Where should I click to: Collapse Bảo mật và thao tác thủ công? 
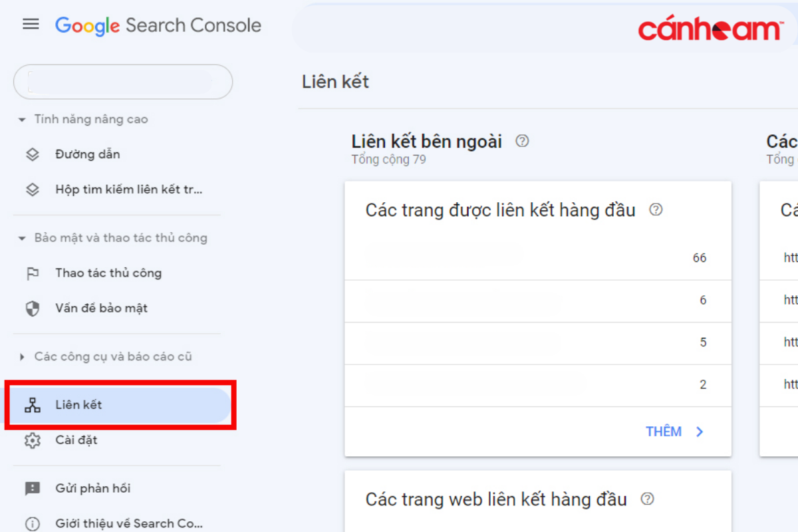tap(22, 238)
